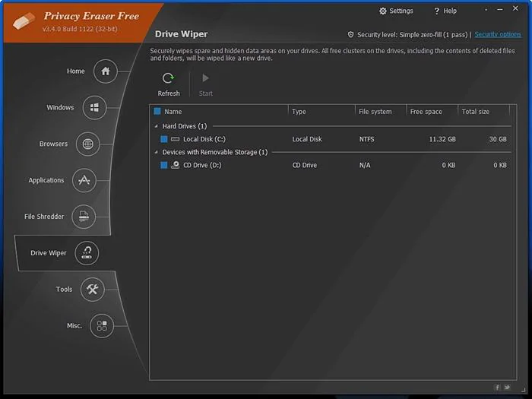Toggle the select-all checkbox beside Name
Screen dimensions: 532x399
pos(157,111)
